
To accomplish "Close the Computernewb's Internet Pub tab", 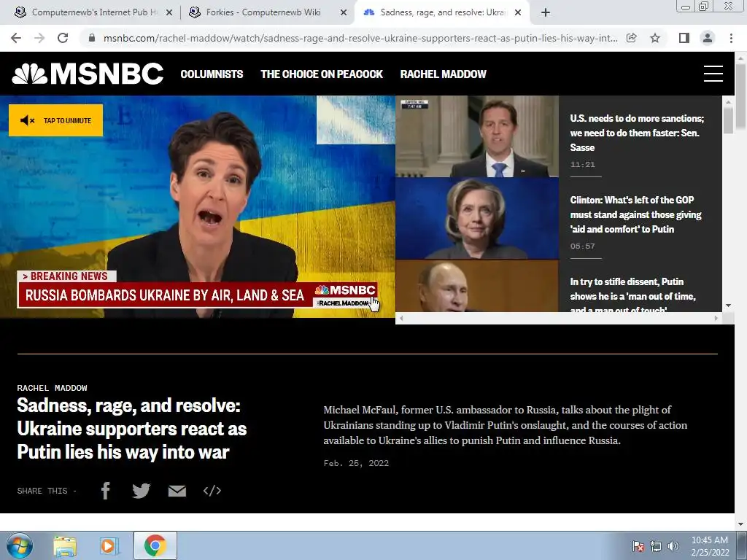I will click(x=169, y=13).
